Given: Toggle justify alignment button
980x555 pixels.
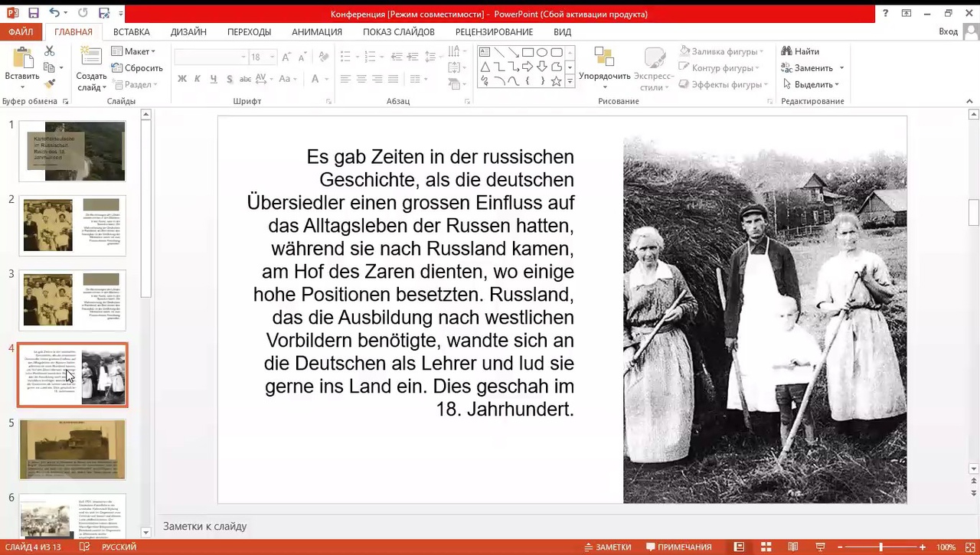Looking at the screenshot, I should [x=394, y=79].
